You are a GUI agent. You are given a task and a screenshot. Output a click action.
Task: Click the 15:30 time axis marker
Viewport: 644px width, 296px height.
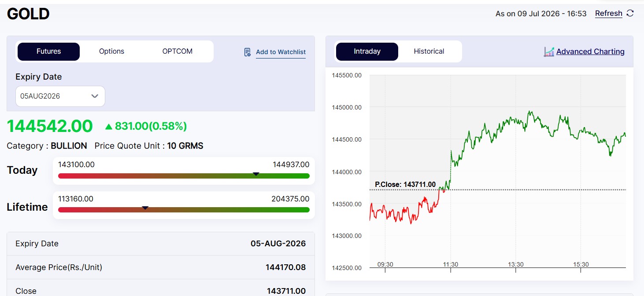point(581,264)
